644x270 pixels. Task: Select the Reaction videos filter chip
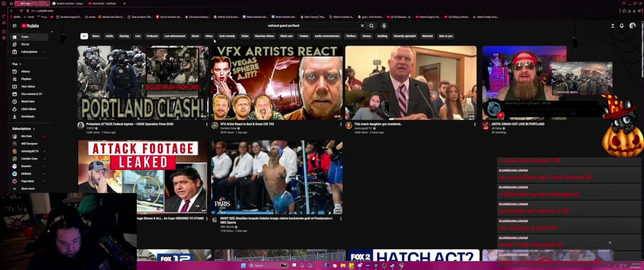tap(264, 36)
